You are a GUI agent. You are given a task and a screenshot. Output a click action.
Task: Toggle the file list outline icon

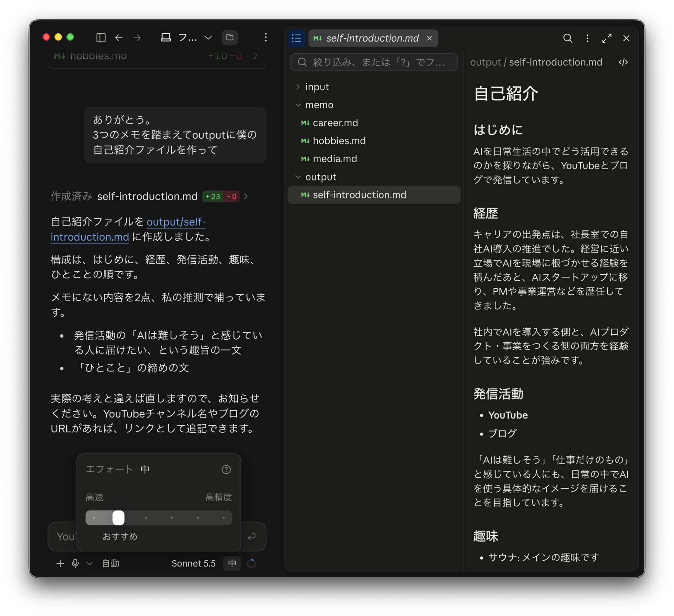pos(297,38)
